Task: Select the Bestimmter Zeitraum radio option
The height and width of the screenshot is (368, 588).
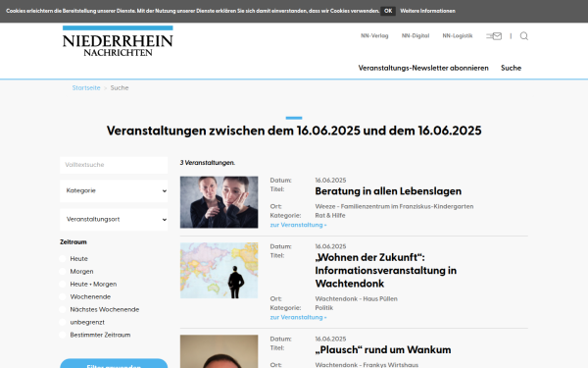Action: [x=63, y=335]
